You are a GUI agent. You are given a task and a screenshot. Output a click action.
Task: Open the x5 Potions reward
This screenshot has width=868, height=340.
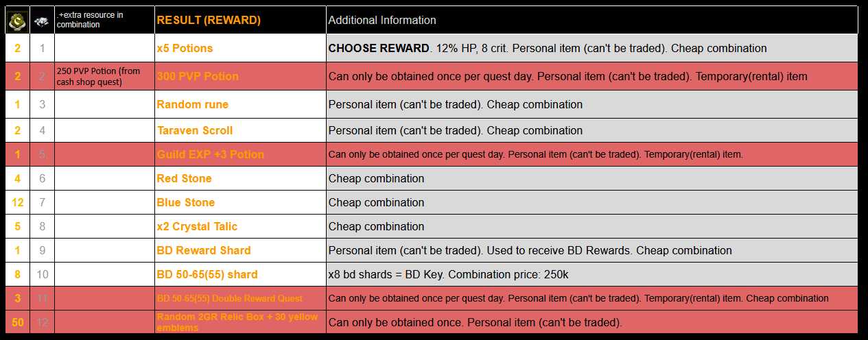click(185, 49)
